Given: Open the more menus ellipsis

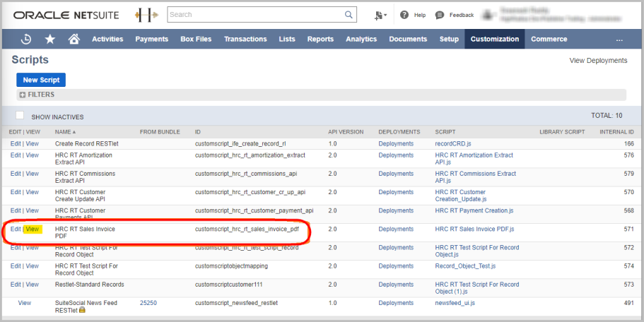Looking at the screenshot, I should point(619,40).
